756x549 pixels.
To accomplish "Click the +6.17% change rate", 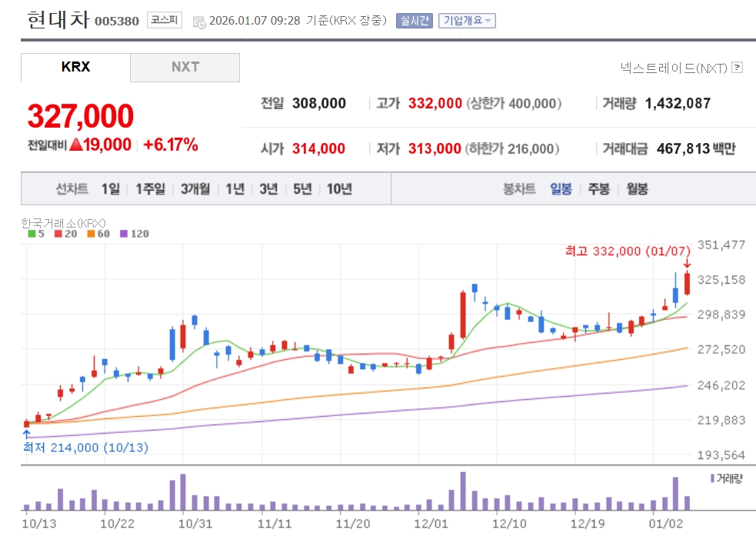I will (171, 145).
